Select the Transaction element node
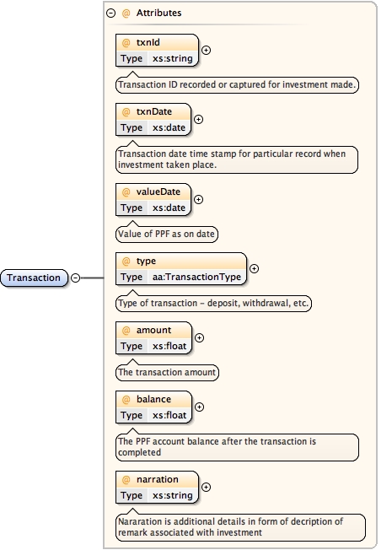 coord(34,278)
